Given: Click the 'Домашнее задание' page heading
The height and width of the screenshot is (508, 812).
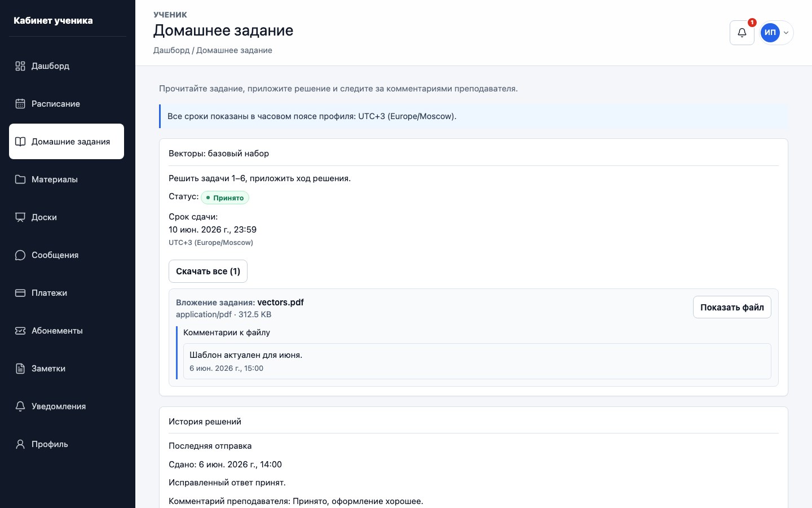Looking at the screenshot, I should tap(223, 30).
